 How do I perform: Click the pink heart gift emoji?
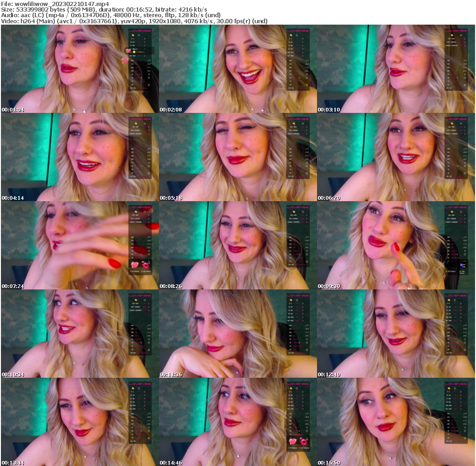tap(135, 265)
